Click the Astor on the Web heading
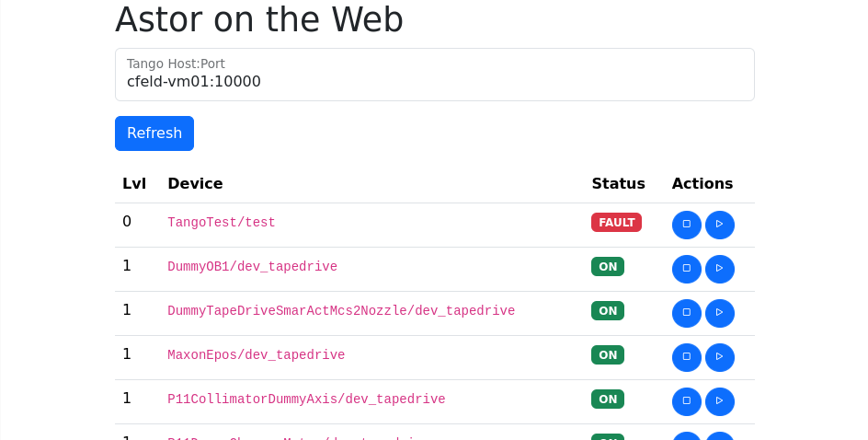Image resolution: width=868 pixels, height=440 pixels. coord(259,19)
